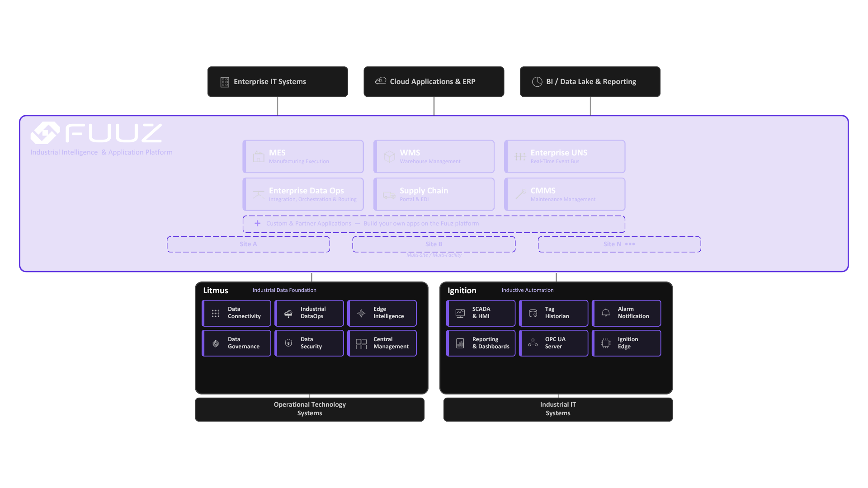Click the Enterprise UNS event bus icon
The height and width of the screenshot is (488, 868).
pos(520,157)
